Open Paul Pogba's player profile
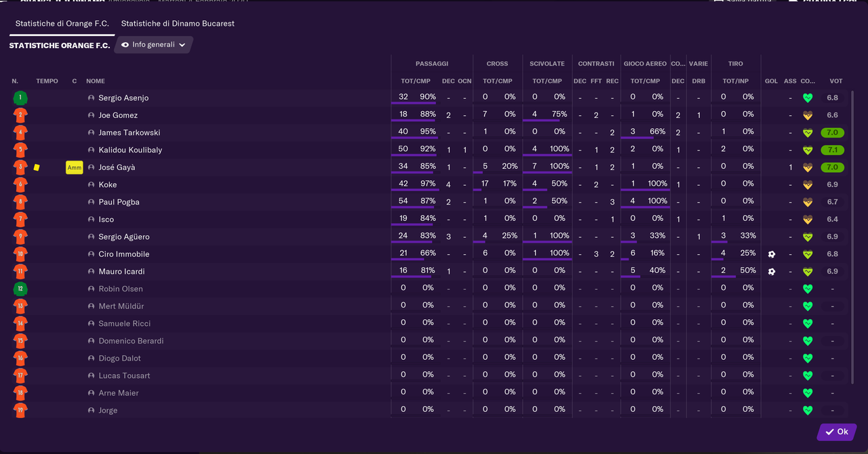This screenshot has width=868, height=454. coord(119,202)
